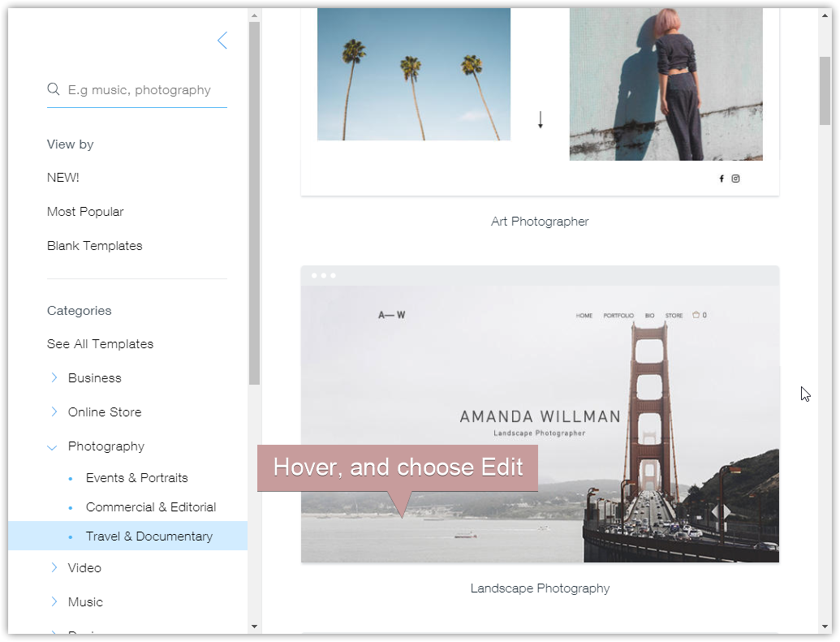Click sidebar scrollbar down arrow
The width and height of the screenshot is (840, 642).
(255, 627)
